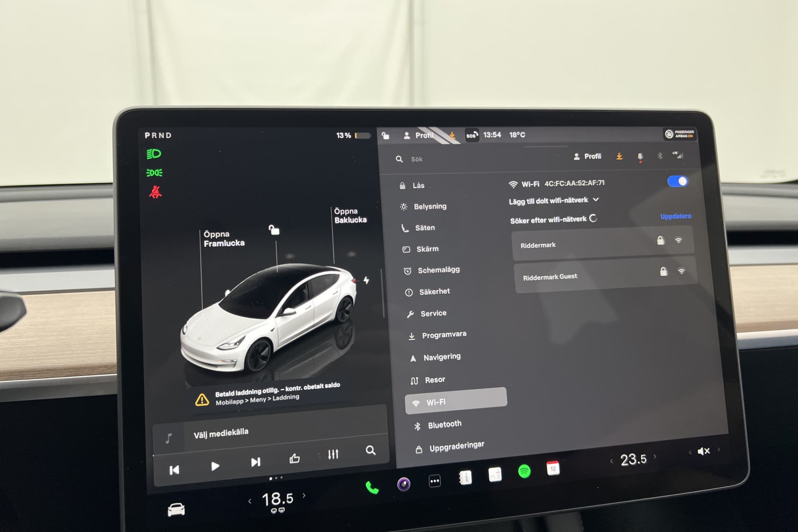
Task: Open the Skärm settings menu
Action: click(x=420, y=249)
